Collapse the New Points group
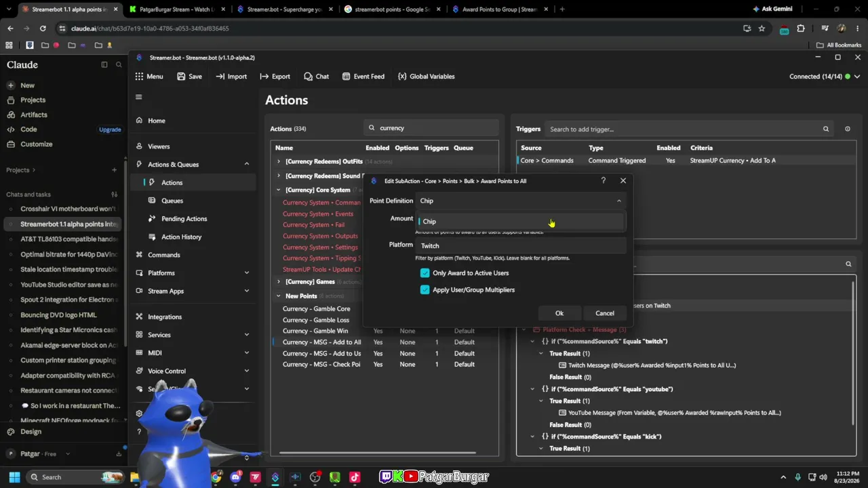Screen dimensions: 868x488 (x=278, y=296)
